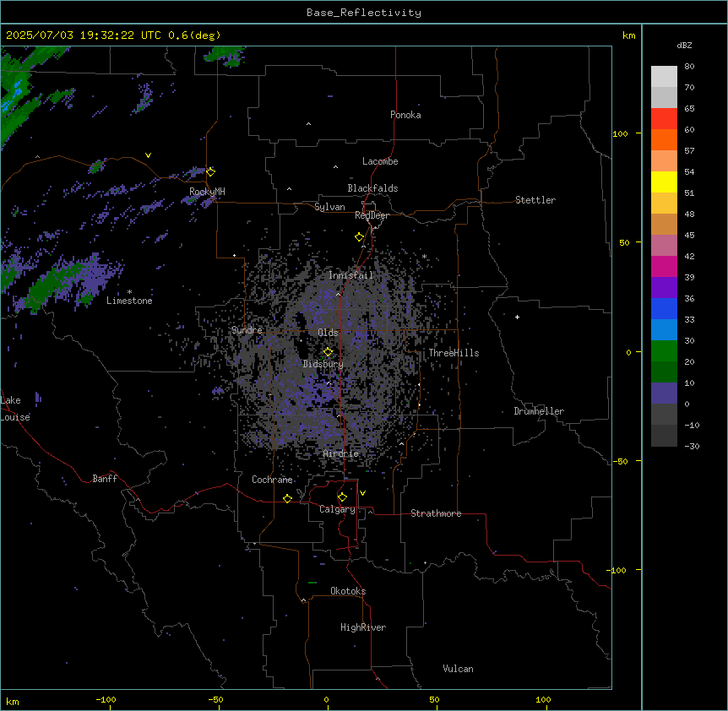This screenshot has width=728, height=711.
Task: Click the Blackfalds label
Action: [372, 188]
